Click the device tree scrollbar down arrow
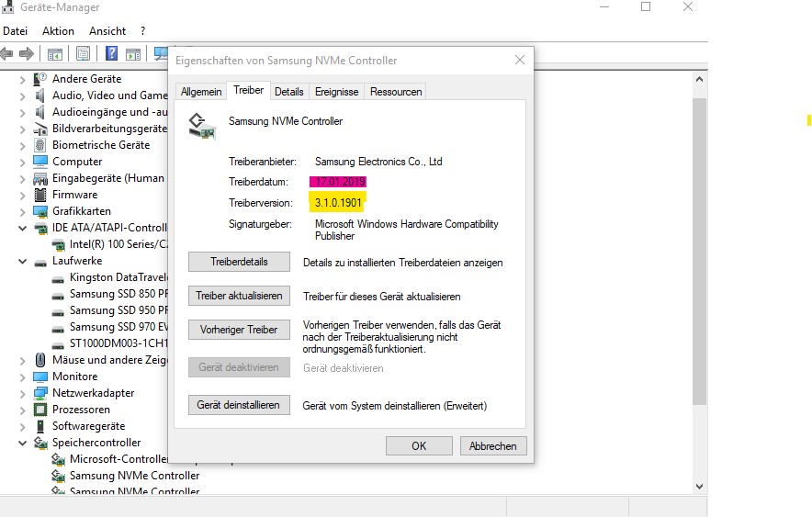 (x=700, y=487)
